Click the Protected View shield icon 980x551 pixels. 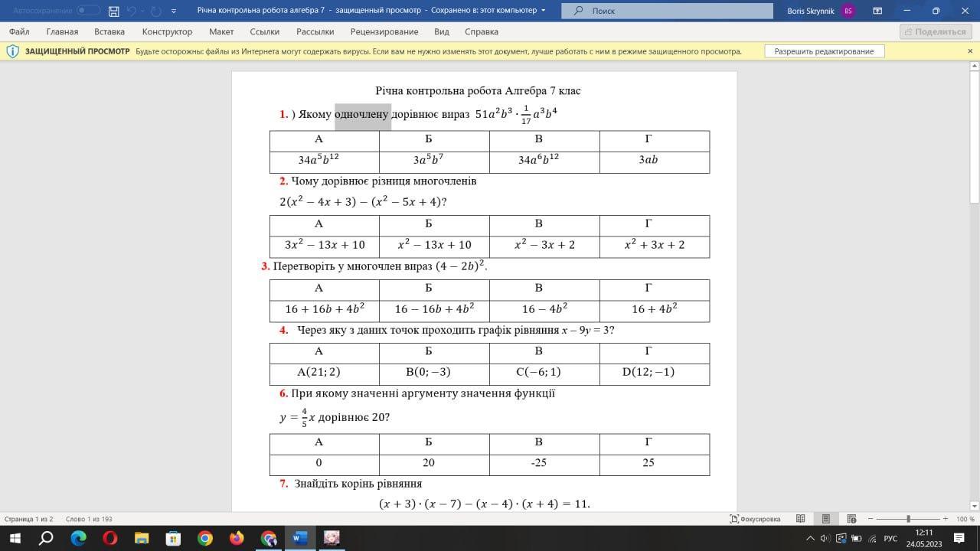click(x=12, y=51)
